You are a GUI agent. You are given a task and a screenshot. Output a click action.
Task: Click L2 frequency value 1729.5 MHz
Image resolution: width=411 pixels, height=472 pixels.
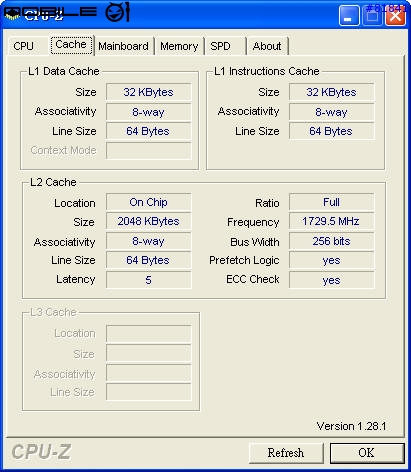pyautogui.click(x=331, y=221)
